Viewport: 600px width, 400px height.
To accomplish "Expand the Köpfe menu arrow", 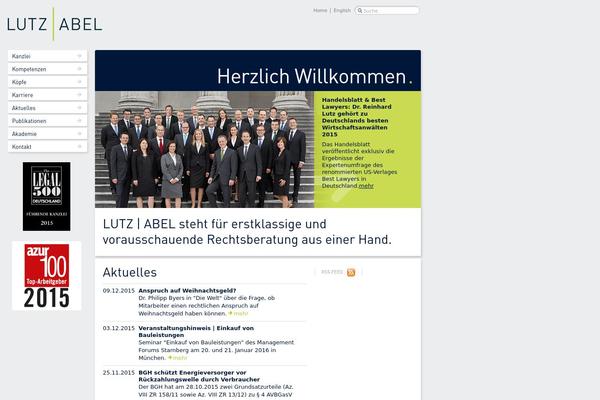I will (x=80, y=82).
